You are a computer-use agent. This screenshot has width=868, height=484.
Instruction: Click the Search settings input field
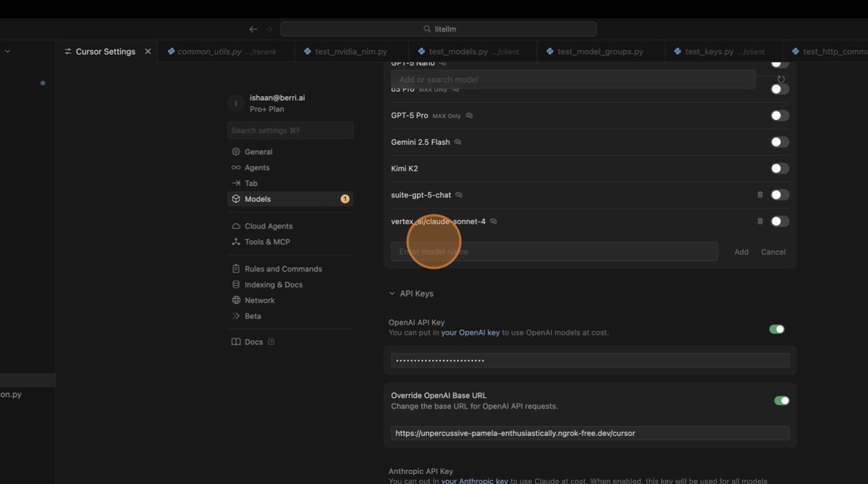290,130
